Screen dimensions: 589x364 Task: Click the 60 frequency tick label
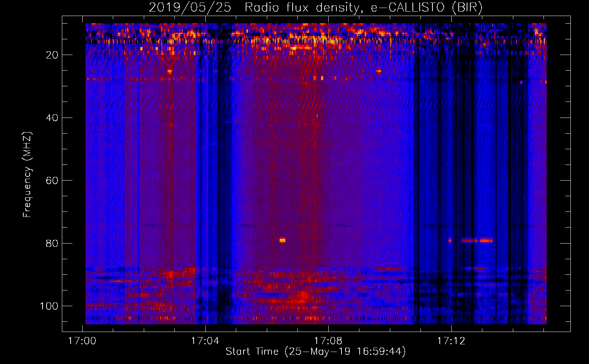point(52,181)
